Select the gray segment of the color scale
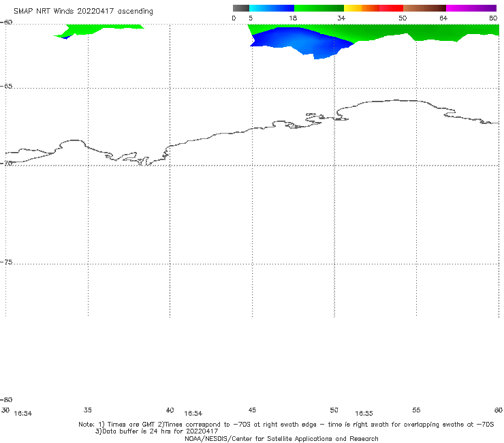Image resolution: width=504 pixels, height=443 pixels. (240, 8)
